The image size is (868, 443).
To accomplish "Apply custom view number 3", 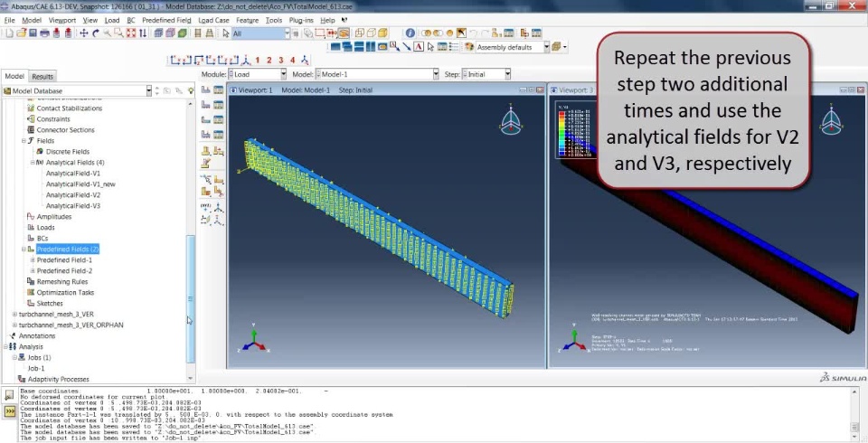I will coord(280,61).
